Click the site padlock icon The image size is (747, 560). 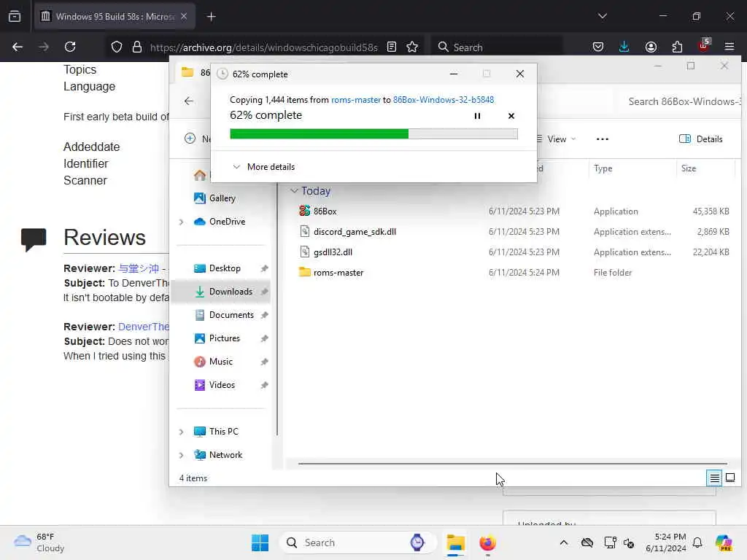pos(137,47)
